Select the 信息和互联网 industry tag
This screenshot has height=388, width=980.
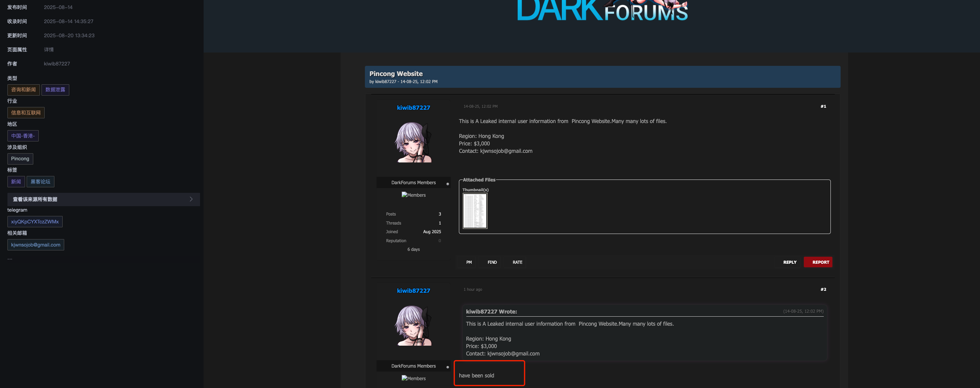tap(26, 113)
